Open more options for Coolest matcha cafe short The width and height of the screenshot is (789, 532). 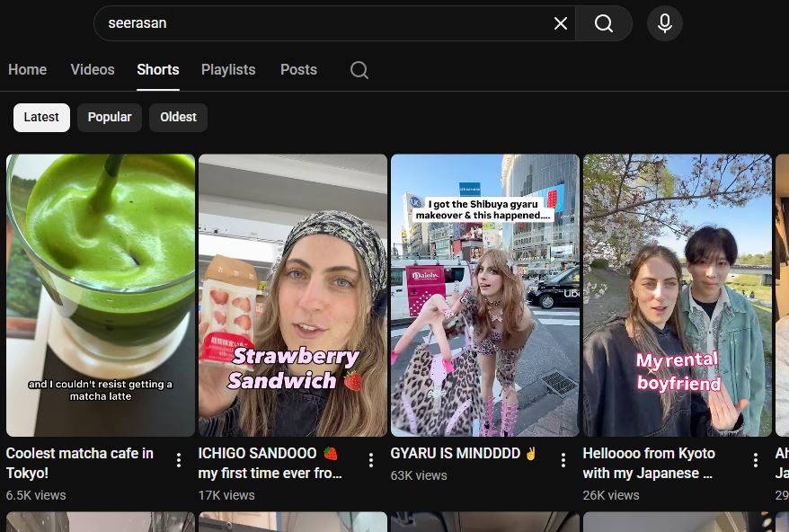(x=179, y=460)
